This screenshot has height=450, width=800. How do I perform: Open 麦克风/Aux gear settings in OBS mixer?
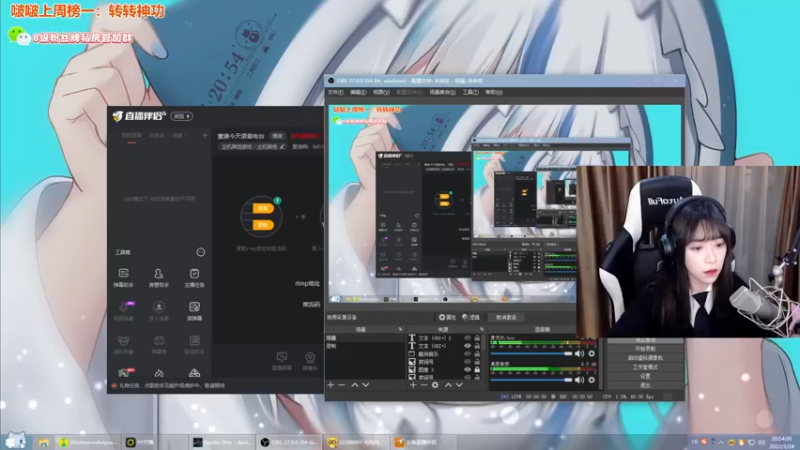coord(591,354)
